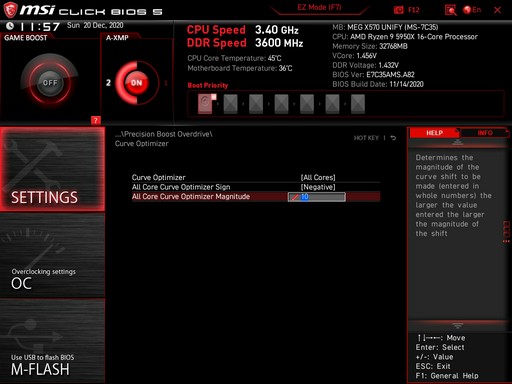
Task: Click the MSI dragon shield logo
Action: [10, 10]
